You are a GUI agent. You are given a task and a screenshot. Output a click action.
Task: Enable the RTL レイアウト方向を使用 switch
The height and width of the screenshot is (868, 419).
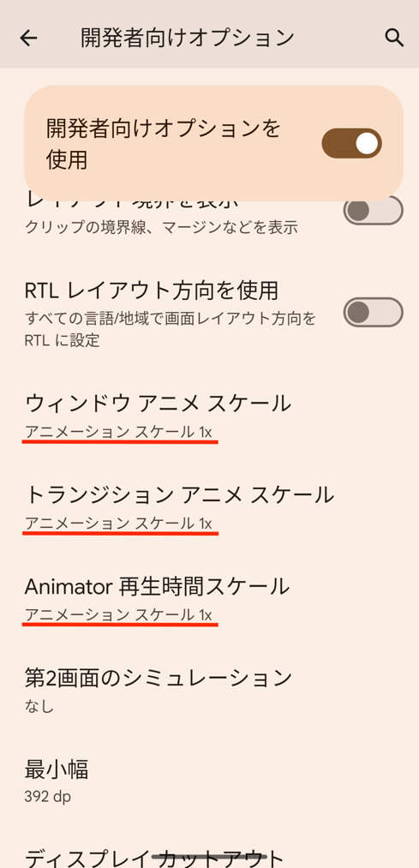coord(373,312)
